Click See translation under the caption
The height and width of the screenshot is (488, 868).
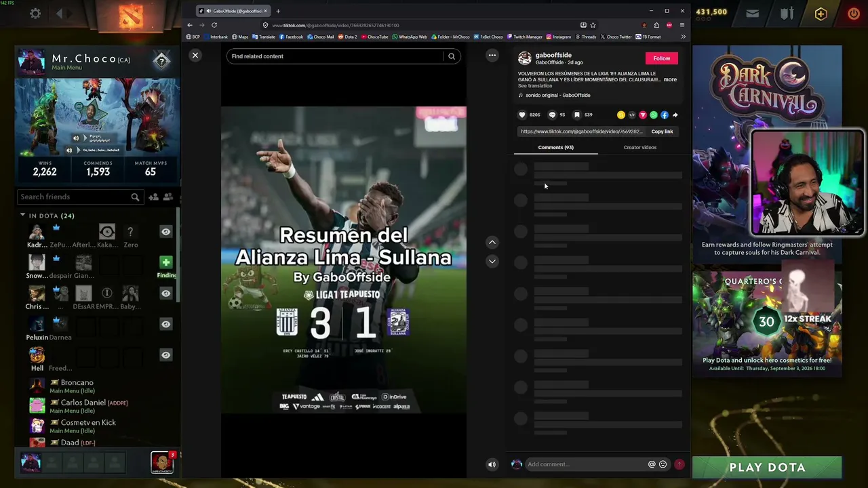tap(535, 86)
